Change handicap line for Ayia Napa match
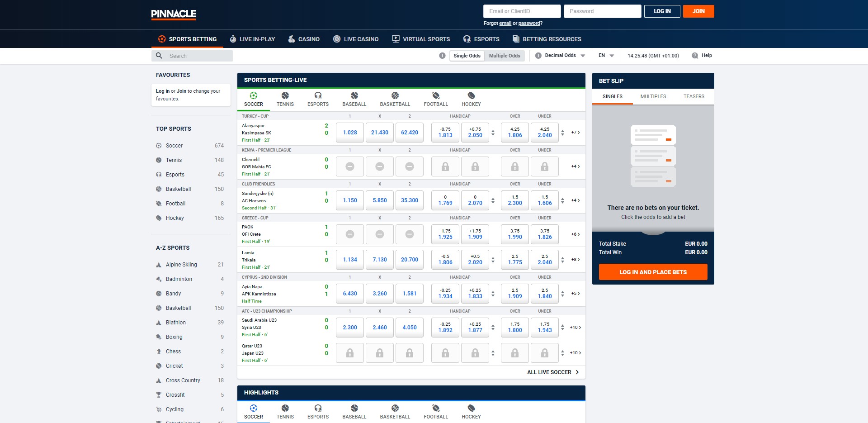The image size is (868, 423). (493, 294)
